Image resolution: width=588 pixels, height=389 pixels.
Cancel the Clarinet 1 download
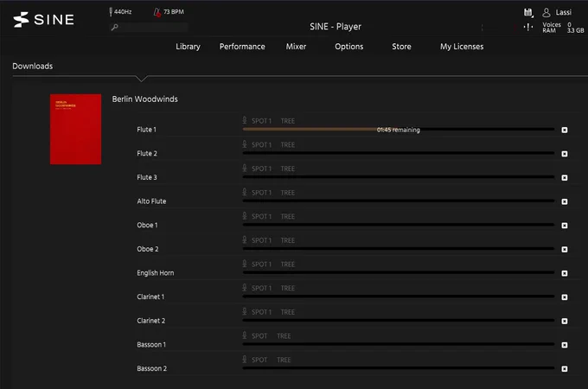pos(565,297)
